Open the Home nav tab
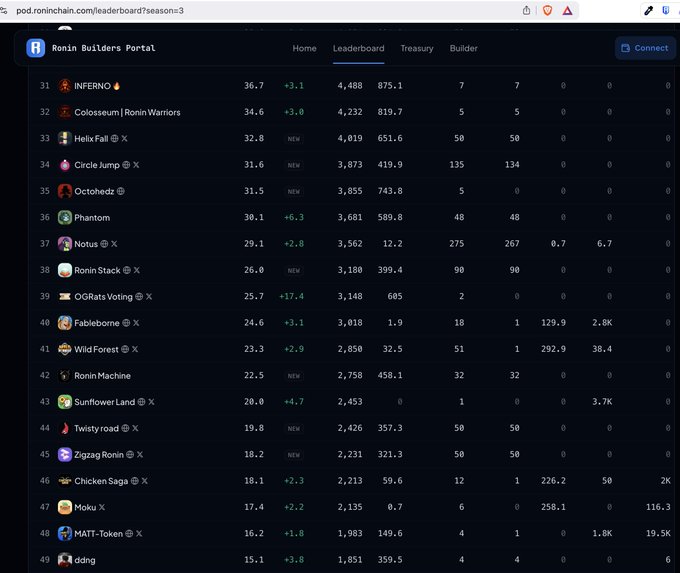The image size is (680, 573). (304, 48)
